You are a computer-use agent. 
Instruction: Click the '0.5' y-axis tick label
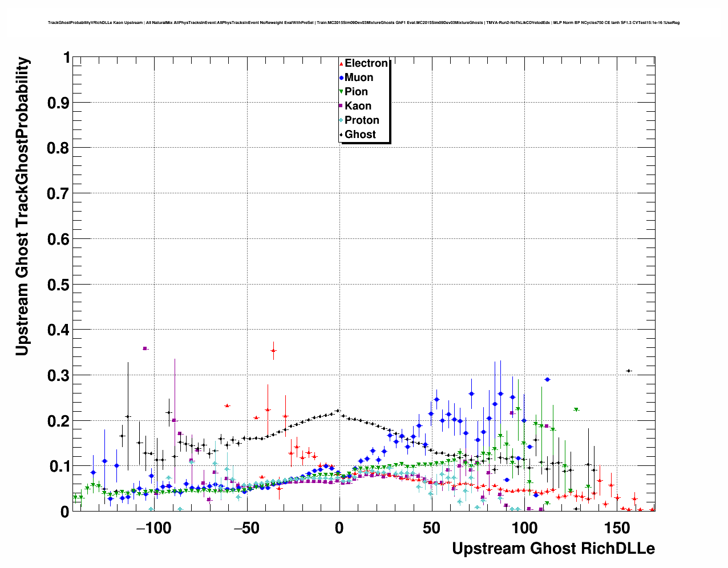click(x=59, y=285)
